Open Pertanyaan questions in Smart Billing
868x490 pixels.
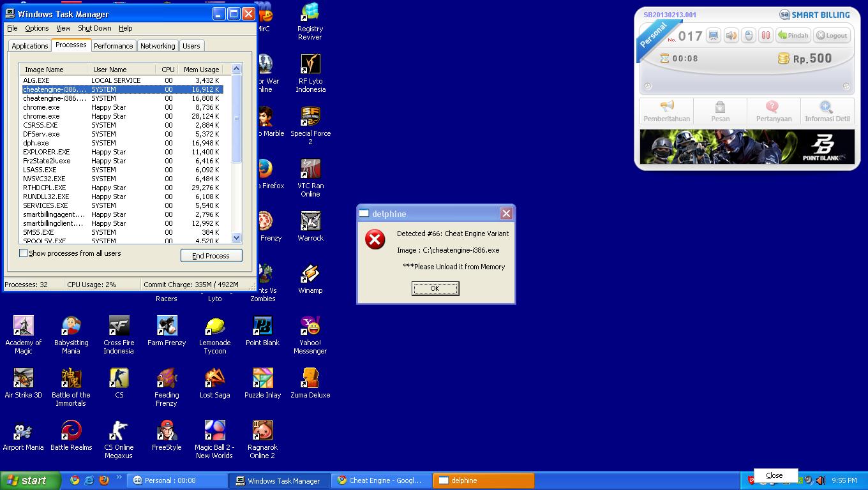tap(774, 111)
